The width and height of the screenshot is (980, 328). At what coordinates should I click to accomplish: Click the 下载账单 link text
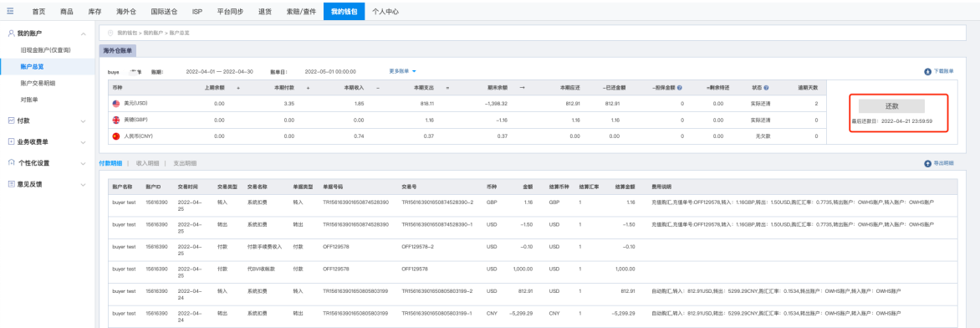(943, 71)
